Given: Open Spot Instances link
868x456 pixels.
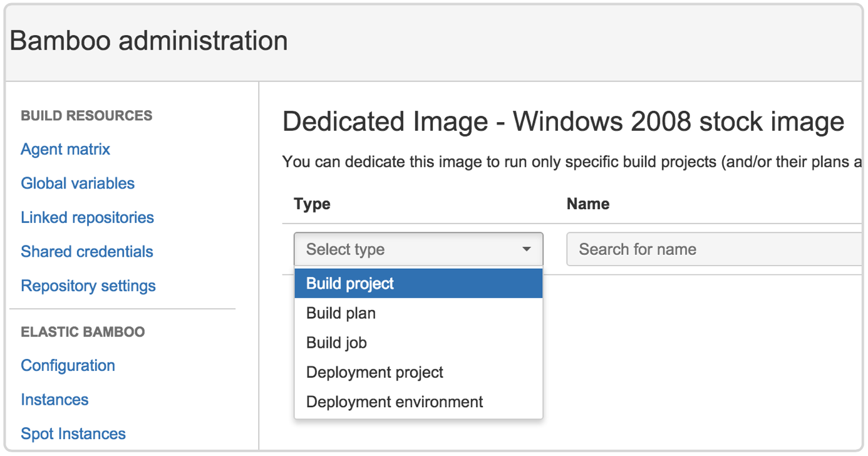Looking at the screenshot, I should coord(73,433).
